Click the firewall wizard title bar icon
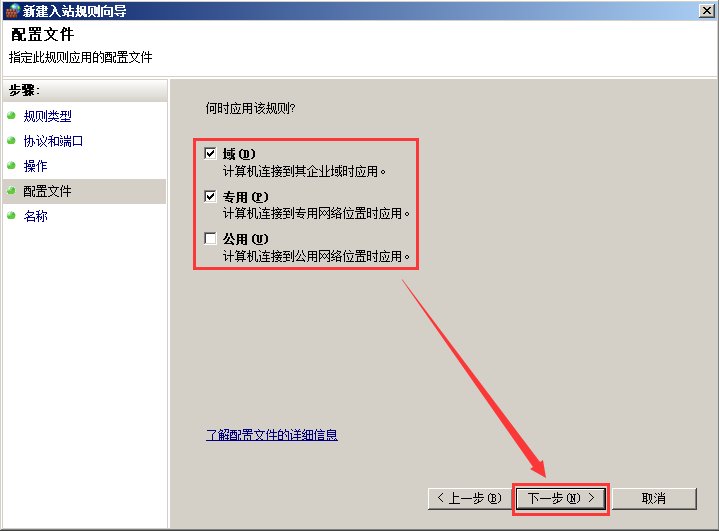This screenshot has height=531, width=719. 13,11
